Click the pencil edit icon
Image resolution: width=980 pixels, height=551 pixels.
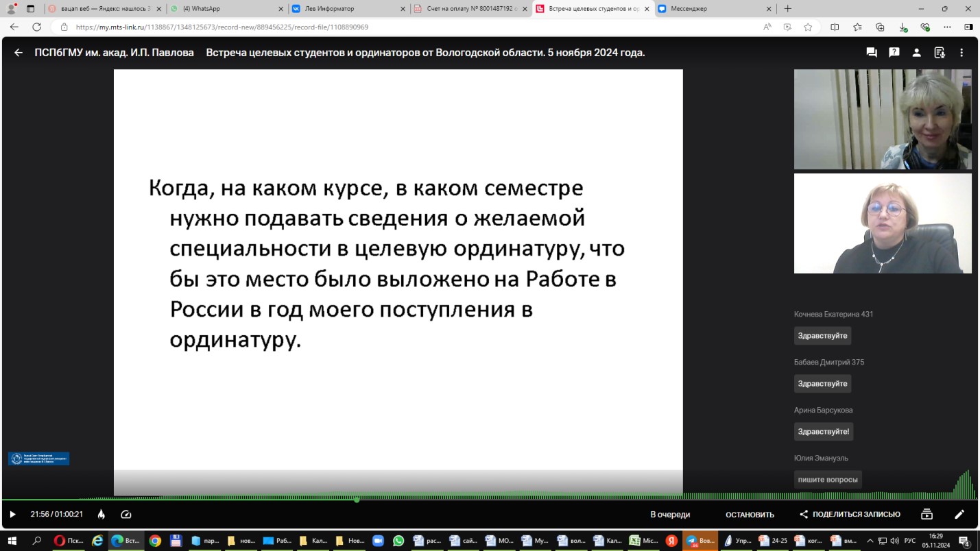tap(959, 514)
